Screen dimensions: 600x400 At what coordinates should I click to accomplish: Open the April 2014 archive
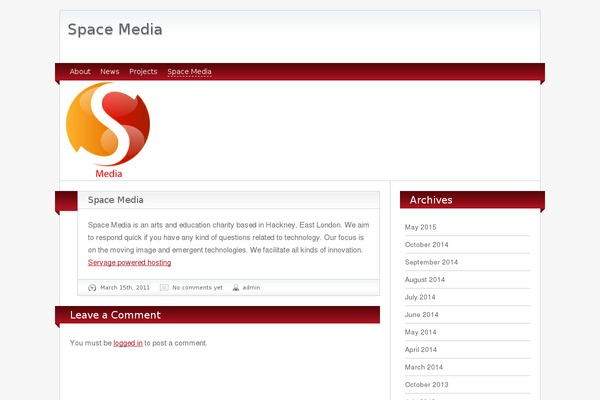[x=421, y=349]
